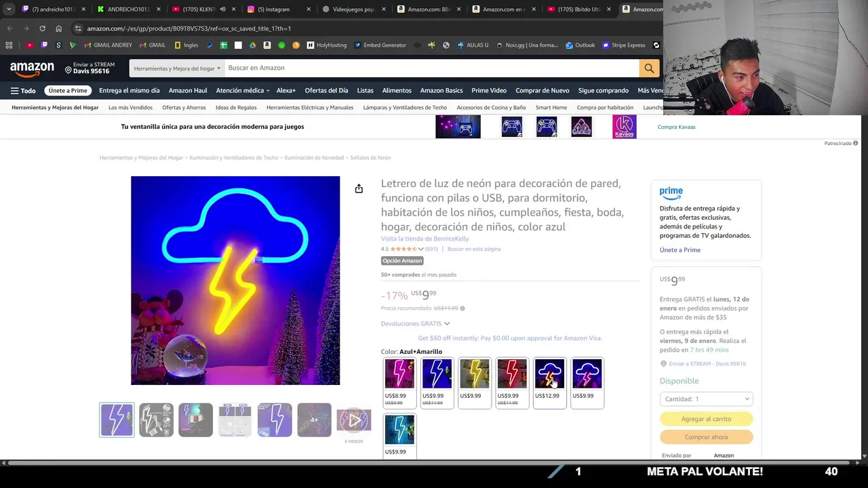Click Buscar en esta página link
The image size is (868, 488).
coord(474,249)
